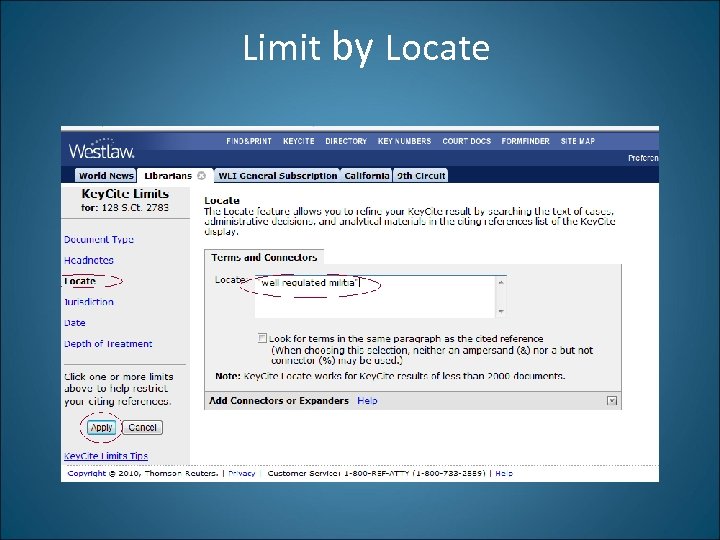Click the Cancel button
The width and height of the screenshot is (720, 540).
[142, 428]
